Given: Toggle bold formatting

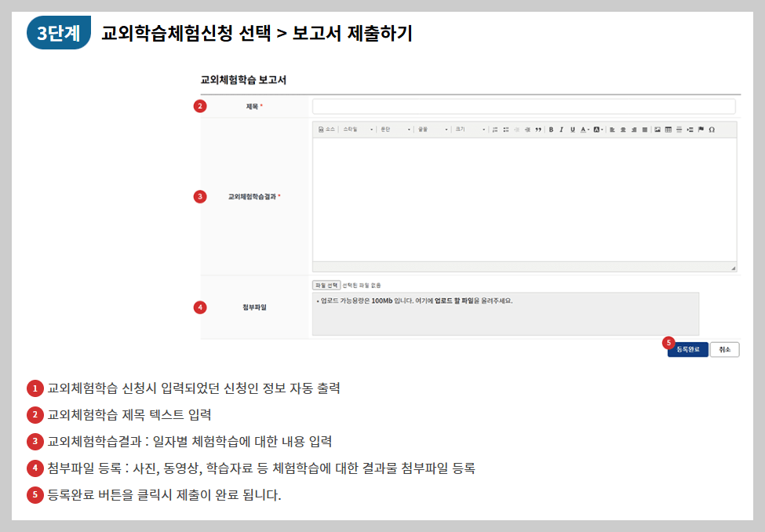Looking at the screenshot, I should click(551, 130).
